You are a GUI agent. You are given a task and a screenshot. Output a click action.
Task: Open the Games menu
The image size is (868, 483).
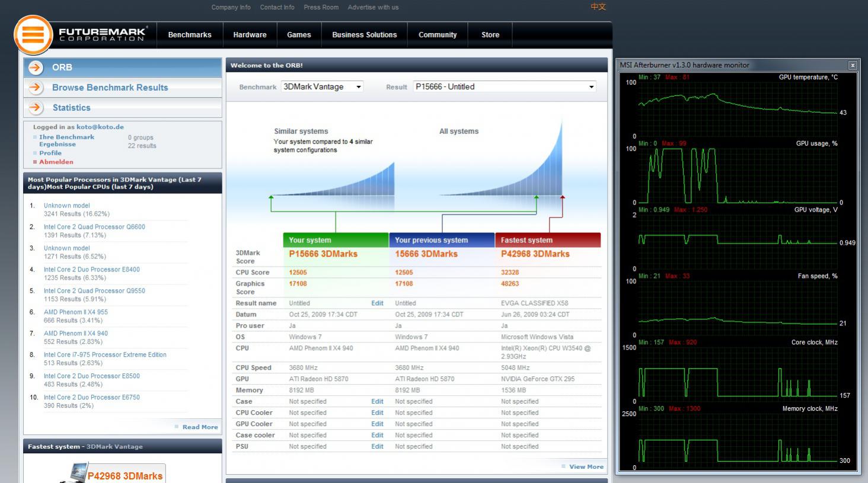click(299, 35)
